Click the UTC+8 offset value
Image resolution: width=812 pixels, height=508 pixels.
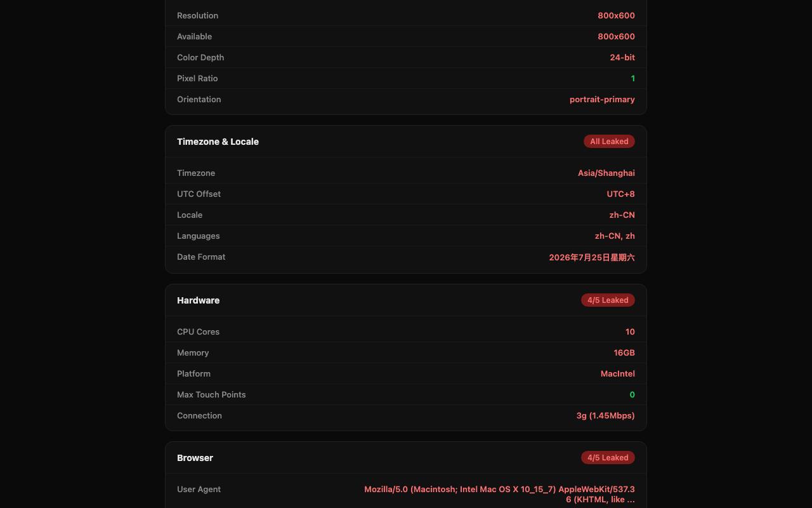click(x=620, y=194)
